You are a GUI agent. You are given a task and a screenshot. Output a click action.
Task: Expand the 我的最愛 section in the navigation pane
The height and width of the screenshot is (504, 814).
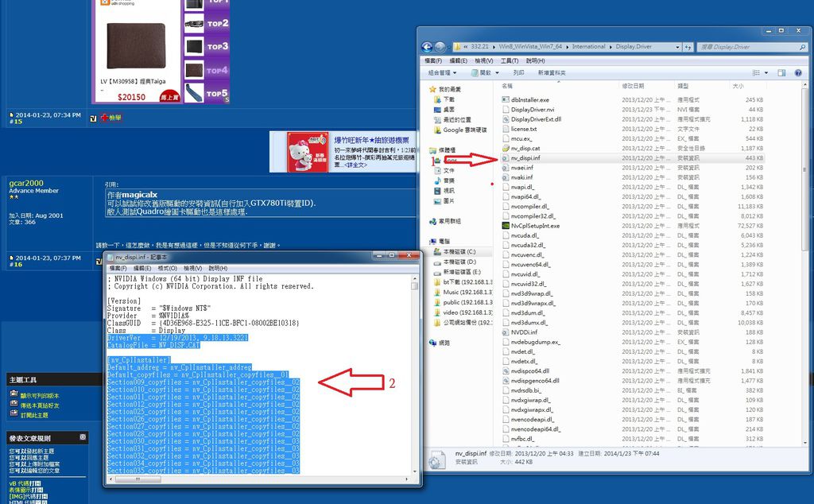pos(445,89)
